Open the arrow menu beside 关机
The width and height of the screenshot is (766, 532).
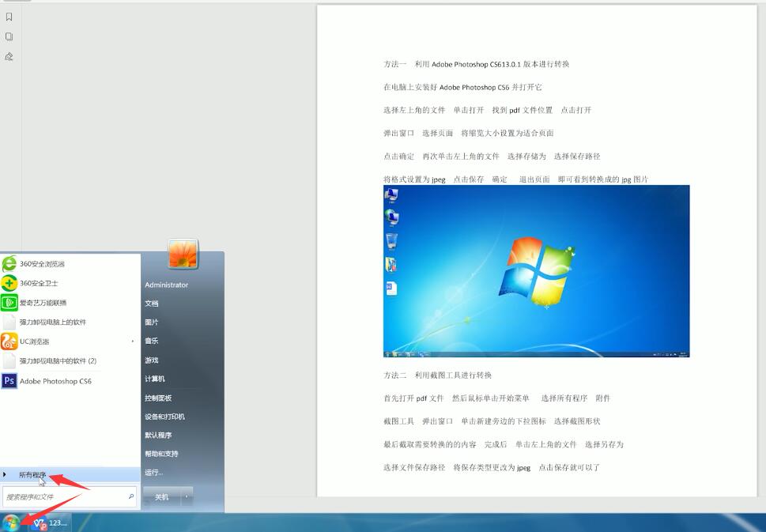[186, 497]
